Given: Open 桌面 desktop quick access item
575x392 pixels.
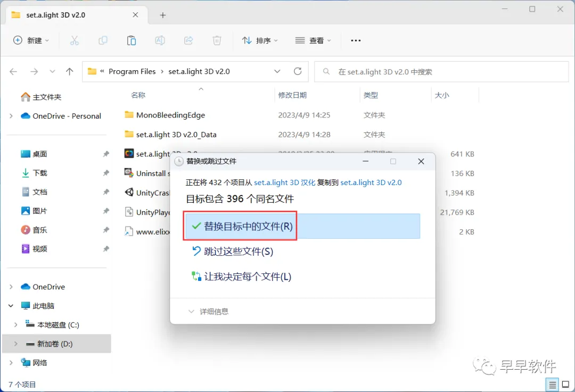Looking at the screenshot, I should click(34, 154).
